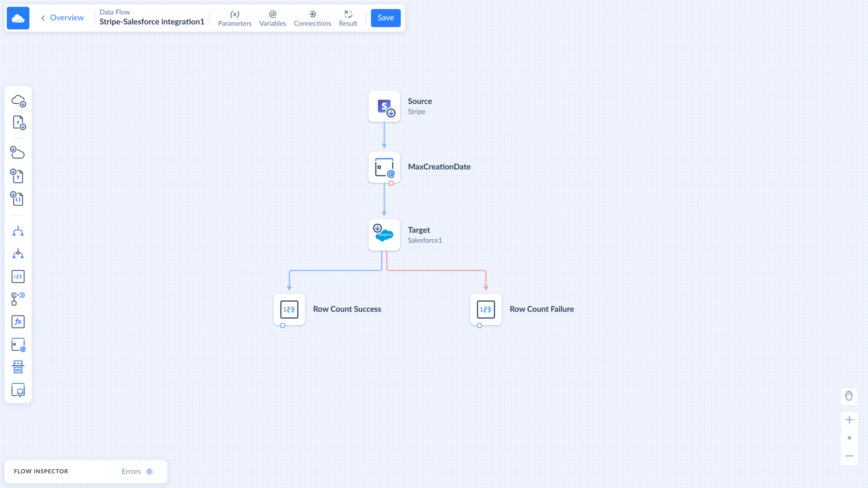Add Value (@) component from sidebar
The height and width of the screenshot is (488, 868).
point(18,345)
